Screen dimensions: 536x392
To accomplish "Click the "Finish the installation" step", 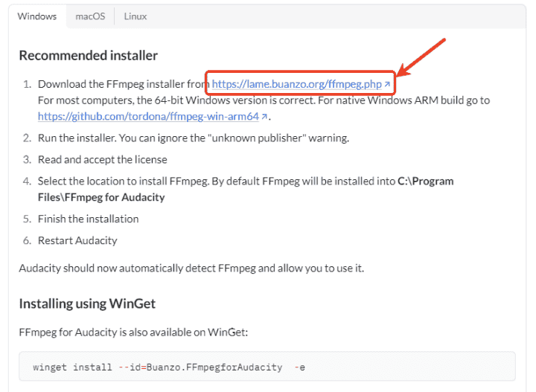I will [89, 219].
